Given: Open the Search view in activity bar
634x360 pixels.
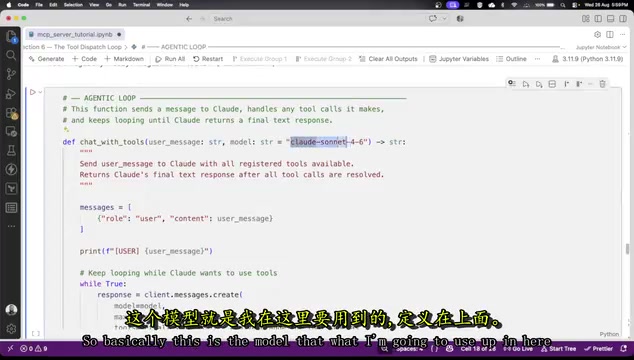Looking at the screenshot, I should [x=11, y=55].
